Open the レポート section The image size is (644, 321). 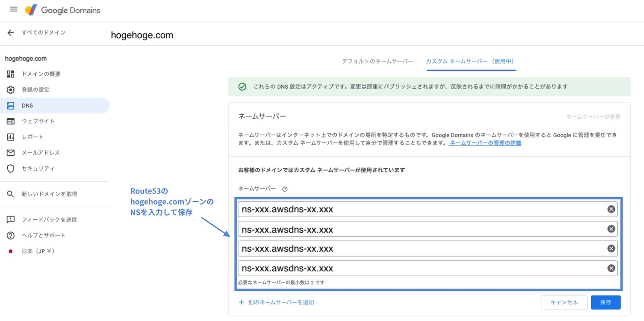[x=32, y=137]
